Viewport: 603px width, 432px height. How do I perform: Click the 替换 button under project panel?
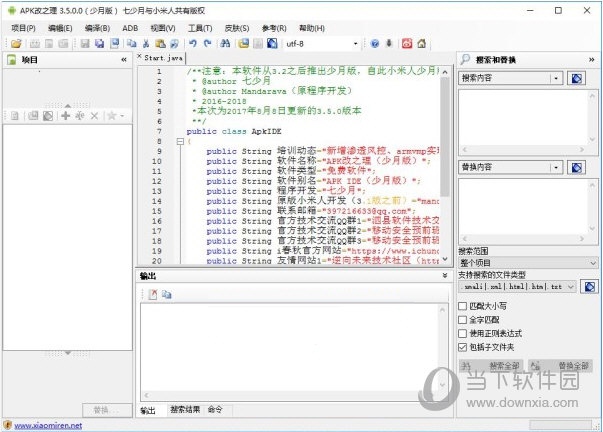[107, 410]
